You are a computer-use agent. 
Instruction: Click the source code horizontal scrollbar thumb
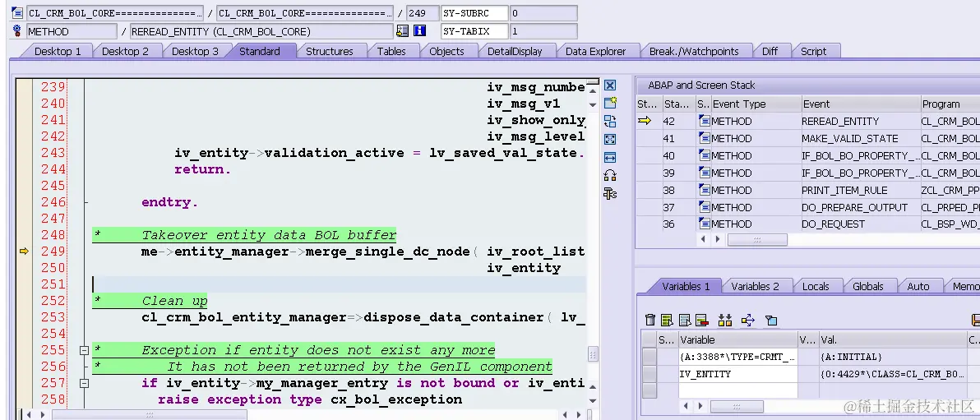(150, 414)
